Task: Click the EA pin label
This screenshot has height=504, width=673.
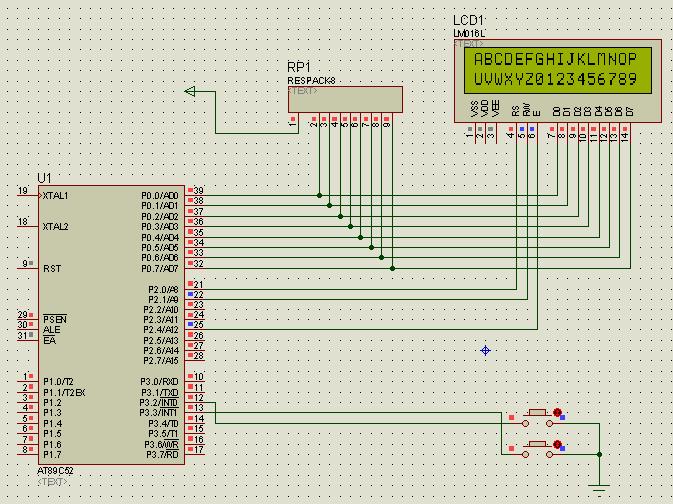Action: pos(49,340)
